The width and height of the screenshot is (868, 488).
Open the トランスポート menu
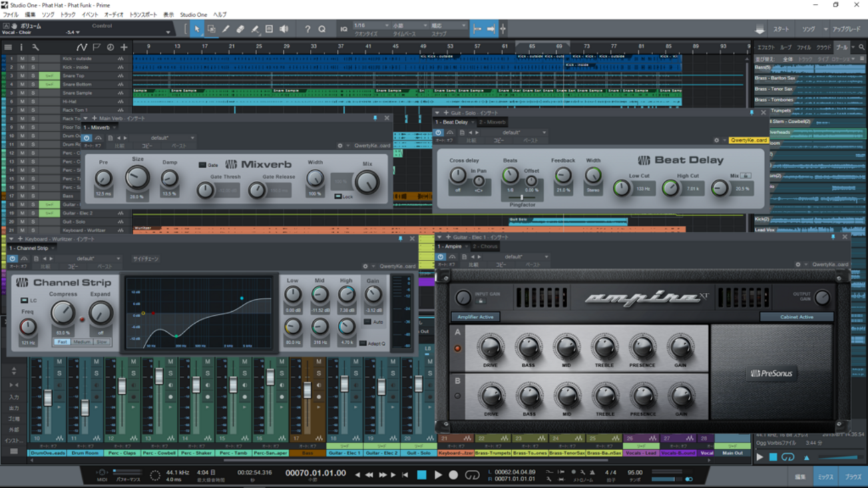pyautogui.click(x=143, y=14)
